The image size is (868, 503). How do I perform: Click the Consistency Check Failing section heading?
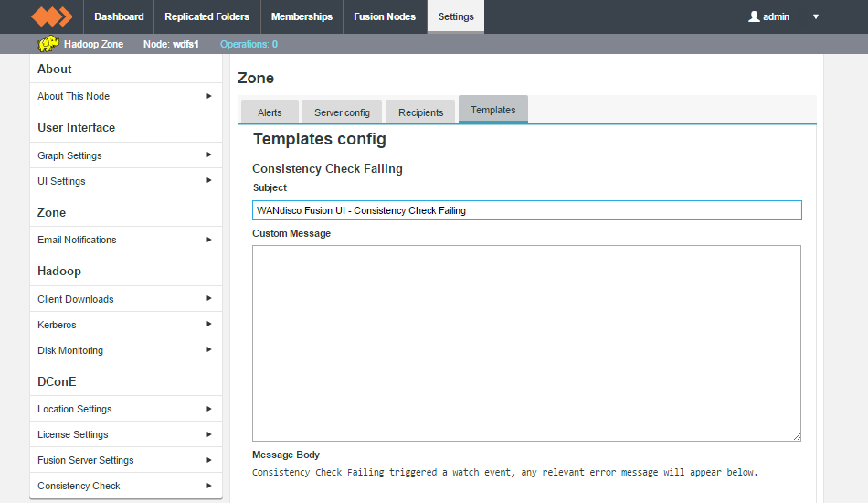327,168
